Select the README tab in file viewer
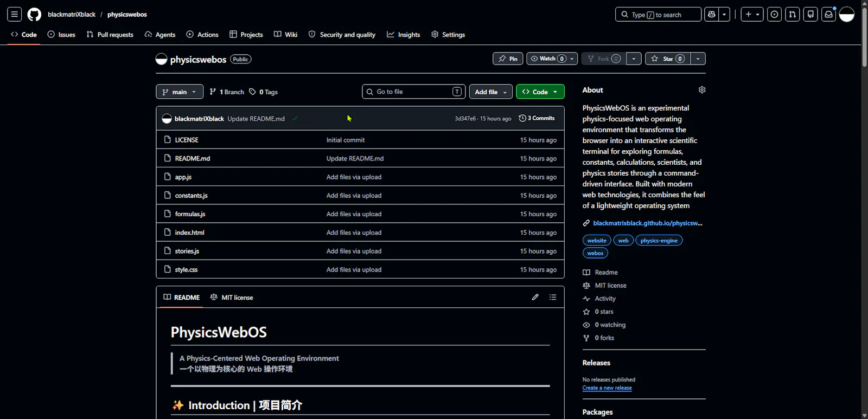The height and width of the screenshot is (419, 868). click(x=182, y=298)
